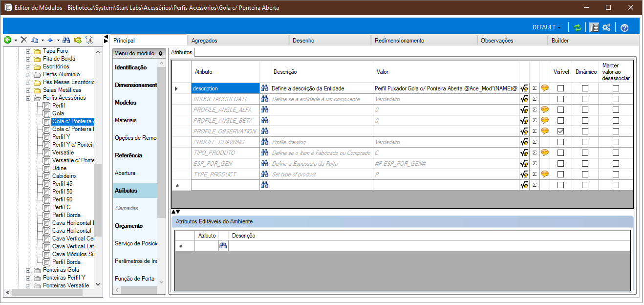The width and height of the screenshot is (644, 305).
Task: Click the formula icon in ESP_POR_GEN row
Action: (x=524, y=164)
